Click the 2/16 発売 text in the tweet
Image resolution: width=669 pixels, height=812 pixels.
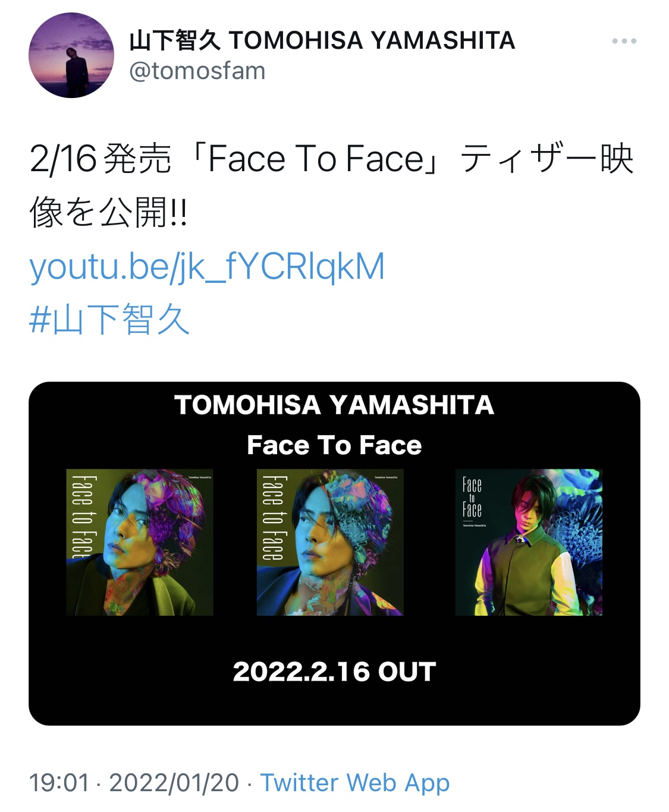pos(100,159)
